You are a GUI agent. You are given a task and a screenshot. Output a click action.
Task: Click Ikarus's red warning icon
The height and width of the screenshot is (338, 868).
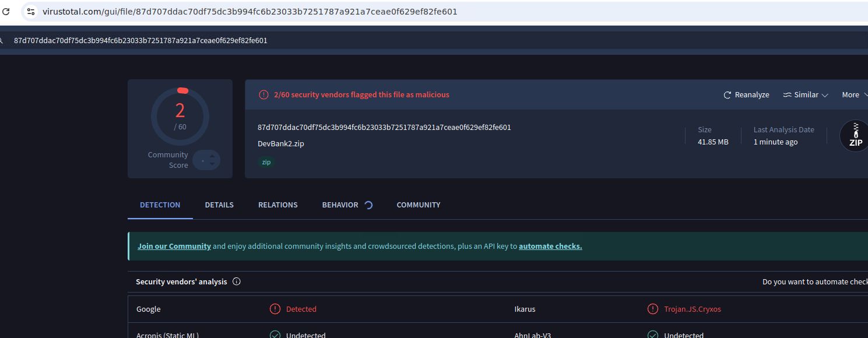pos(653,309)
